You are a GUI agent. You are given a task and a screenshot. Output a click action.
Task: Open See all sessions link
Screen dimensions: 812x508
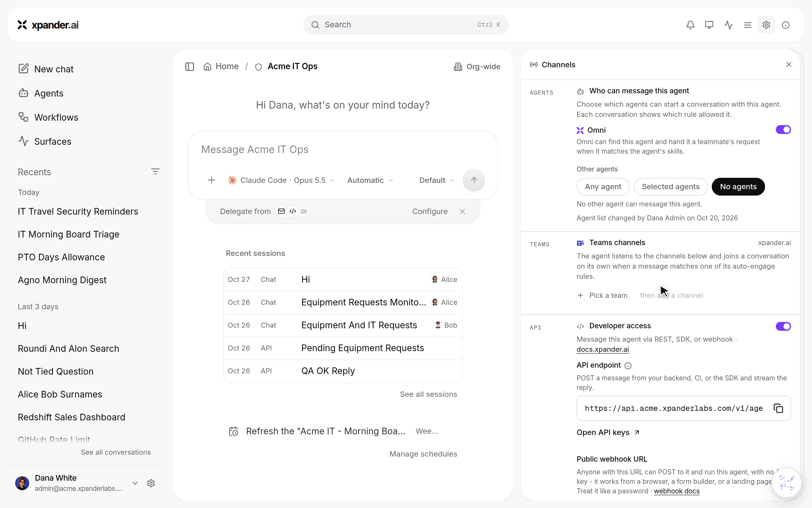coord(429,394)
